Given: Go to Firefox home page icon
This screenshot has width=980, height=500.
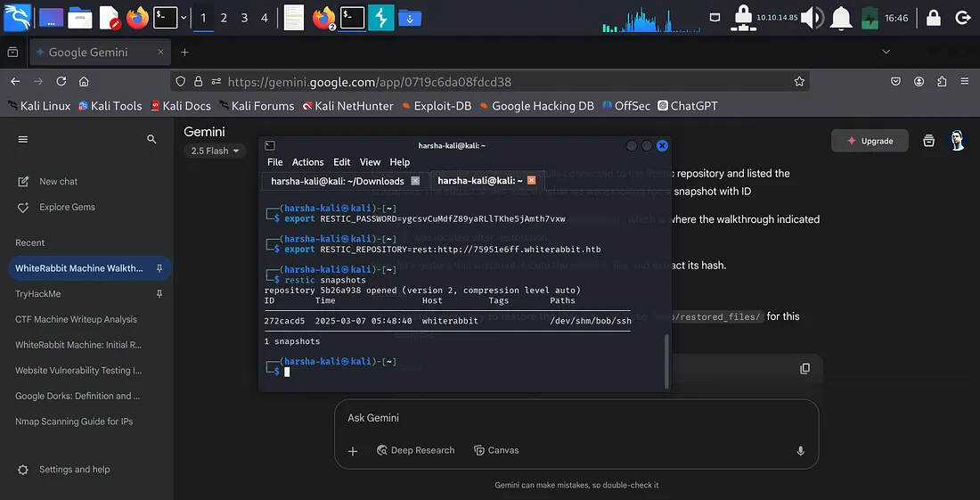Looking at the screenshot, I should coord(83,81).
